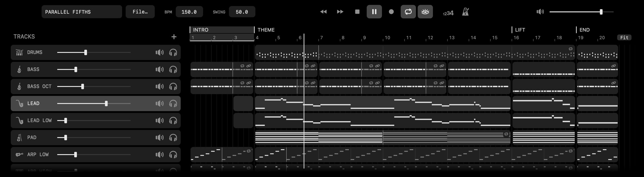Select the THEME section marker
644x177 pixels.
pyautogui.click(x=266, y=30)
